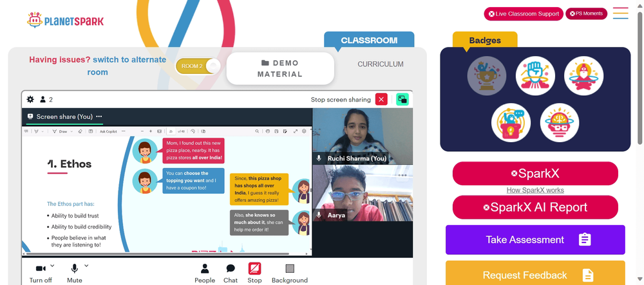Image resolution: width=644 pixels, height=285 pixels.
Task: Open options dots on Aarya's video tile
Action: click(402, 176)
